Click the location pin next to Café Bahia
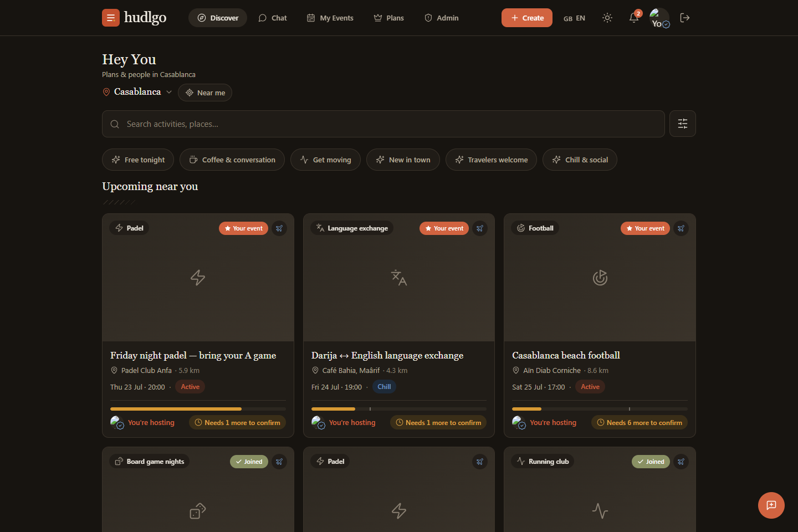 [315, 370]
